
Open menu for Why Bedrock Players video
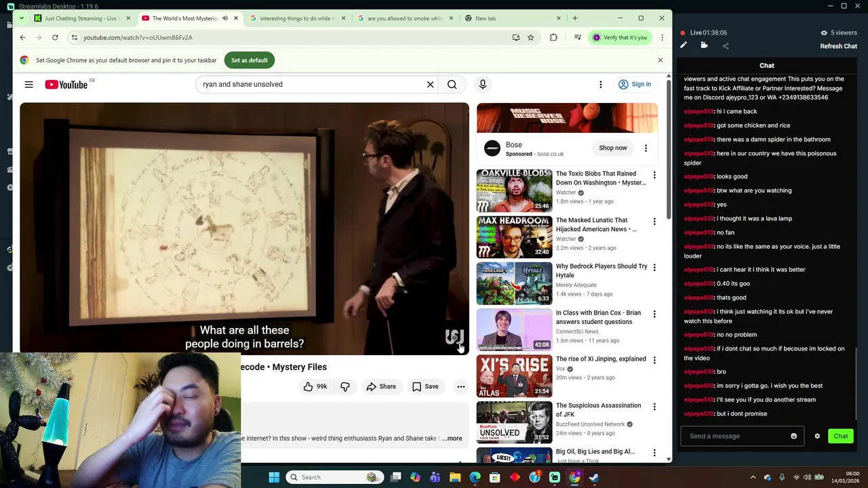[x=654, y=268]
